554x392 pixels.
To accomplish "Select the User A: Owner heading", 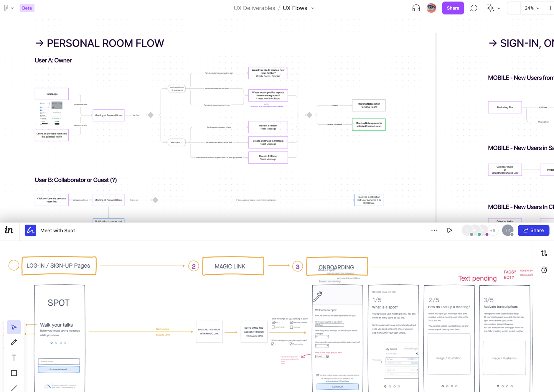I will click(53, 60).
